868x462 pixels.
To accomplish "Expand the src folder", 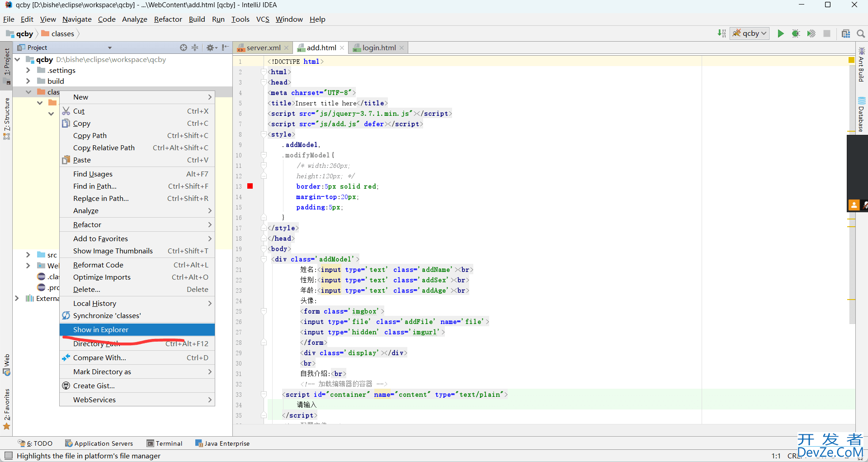I will pos(28,255).
